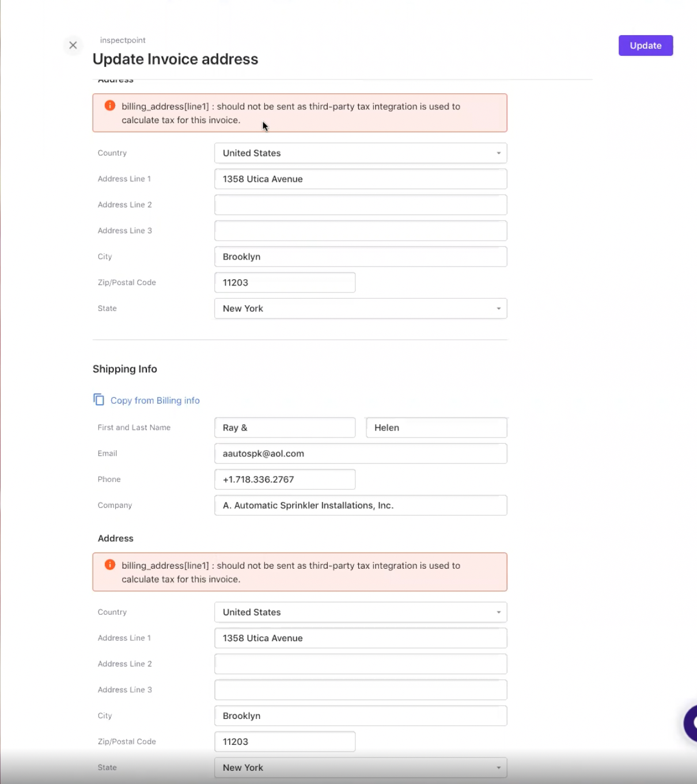The height and width of the screenshot is (784, 697).
Task: Focus the empty billing Address Line 2 field
Action: [361, 205]
